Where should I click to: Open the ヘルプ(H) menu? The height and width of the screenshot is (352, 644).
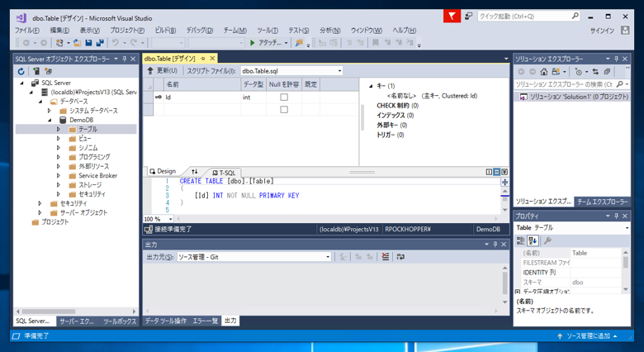pos(404,31)
